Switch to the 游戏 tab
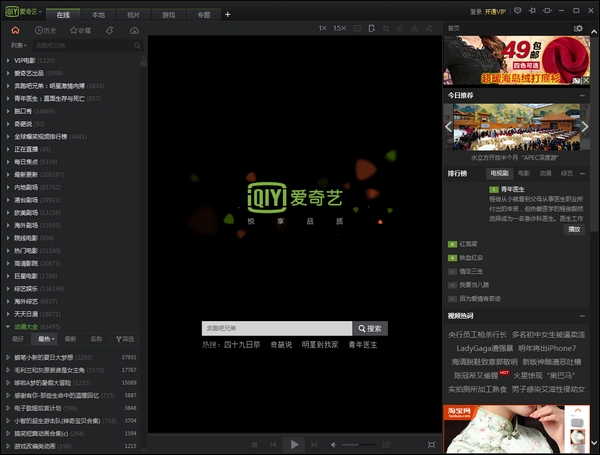This screenshot has width=600, height=455. [x=168, y=15]
